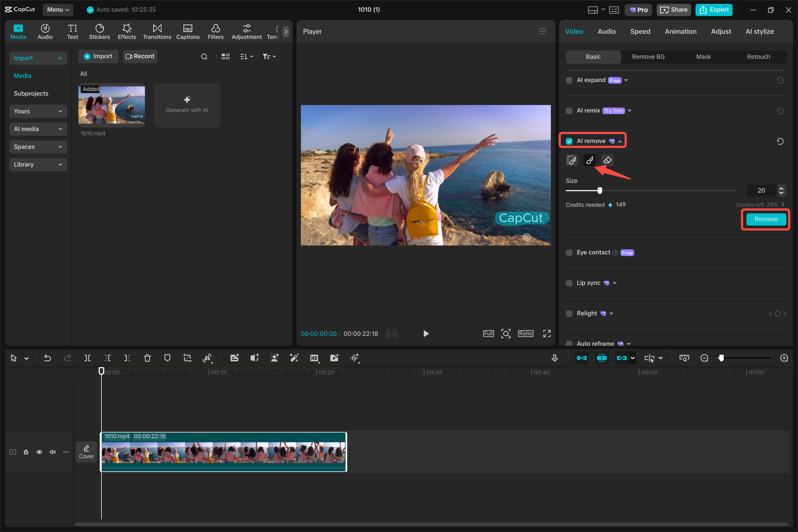Select the Eraser tool under AI remove

[607, 160]
